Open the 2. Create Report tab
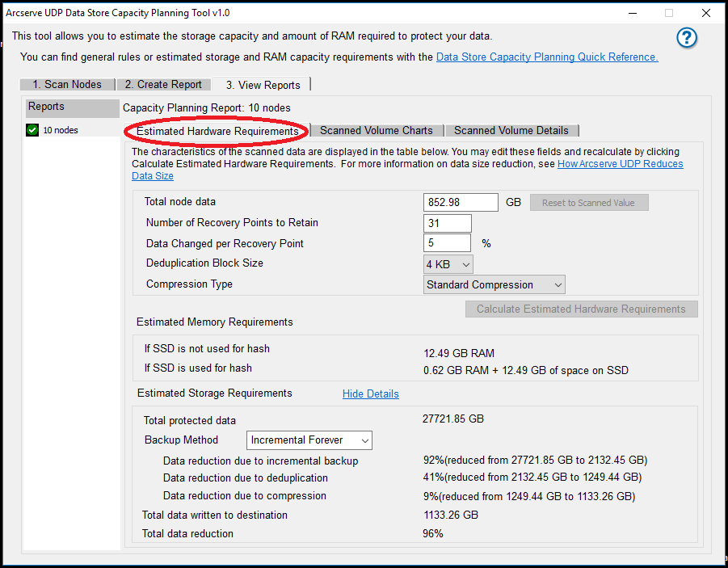 (163, 85)
